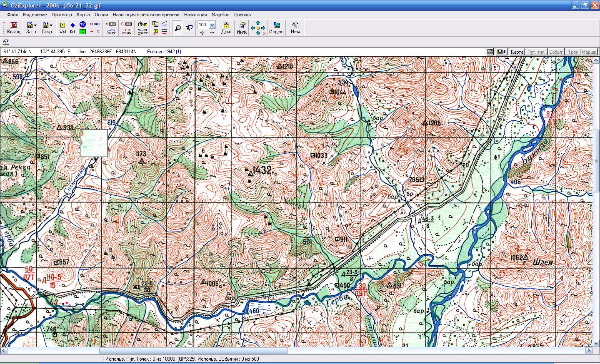
Task: Click the magnifying glass zoom tool
Action: pyautogui.click(x=177, y=28)
